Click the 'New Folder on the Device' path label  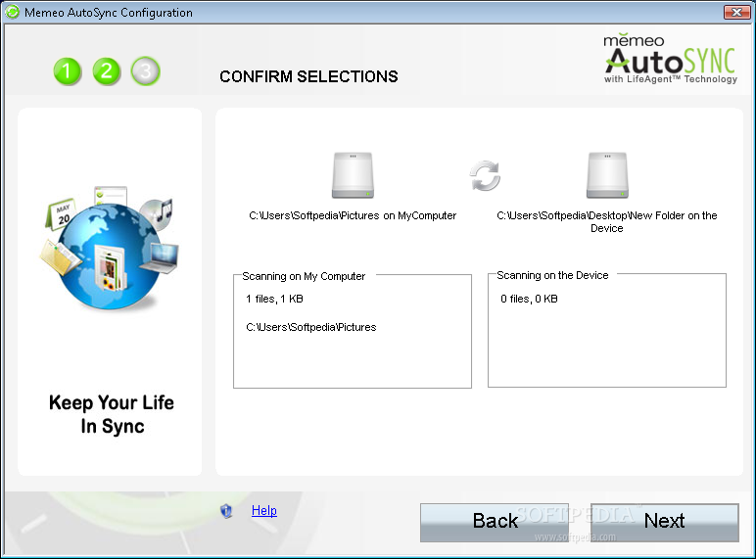tap(607, 221)
